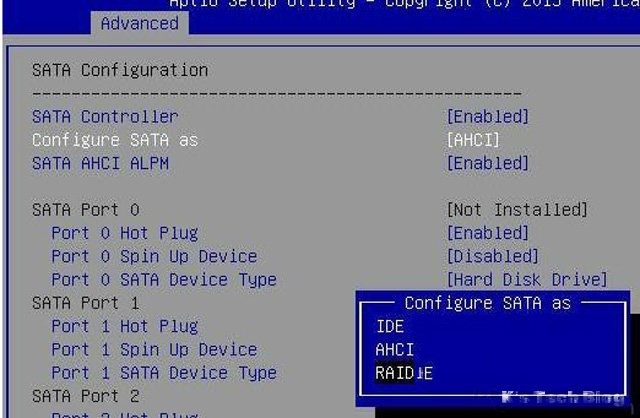Select the Configure SATA as setting row
The width and height of the screenshot is (640, 418).
click(115, 140)
